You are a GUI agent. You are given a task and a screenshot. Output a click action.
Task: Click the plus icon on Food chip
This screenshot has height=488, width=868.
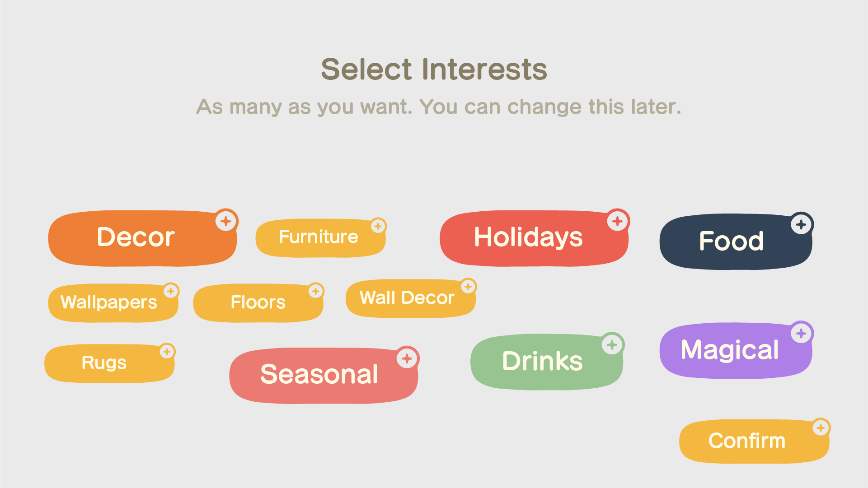tap(802, 224)
